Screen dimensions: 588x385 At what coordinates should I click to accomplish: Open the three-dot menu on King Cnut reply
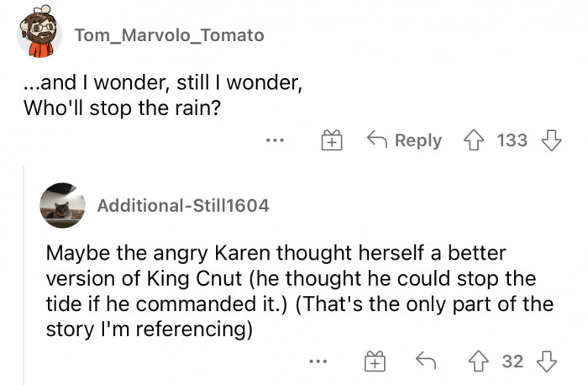tap(318, 361)
